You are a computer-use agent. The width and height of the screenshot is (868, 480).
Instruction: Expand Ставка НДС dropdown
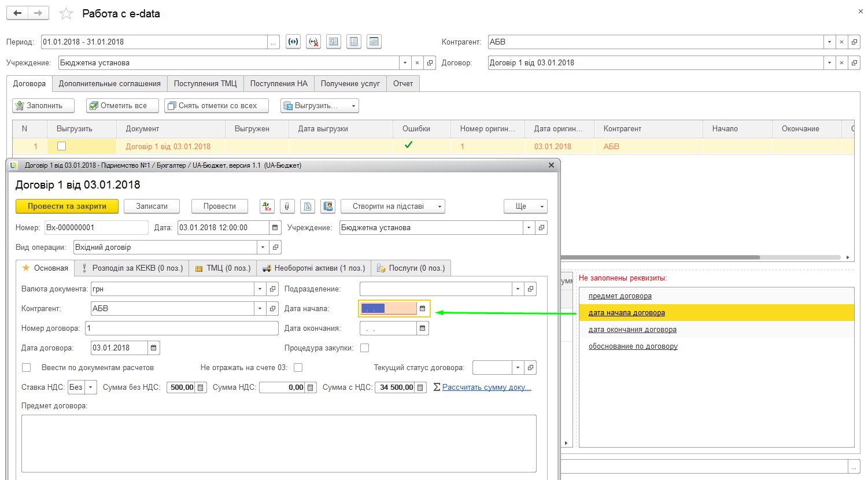[91, 387]
